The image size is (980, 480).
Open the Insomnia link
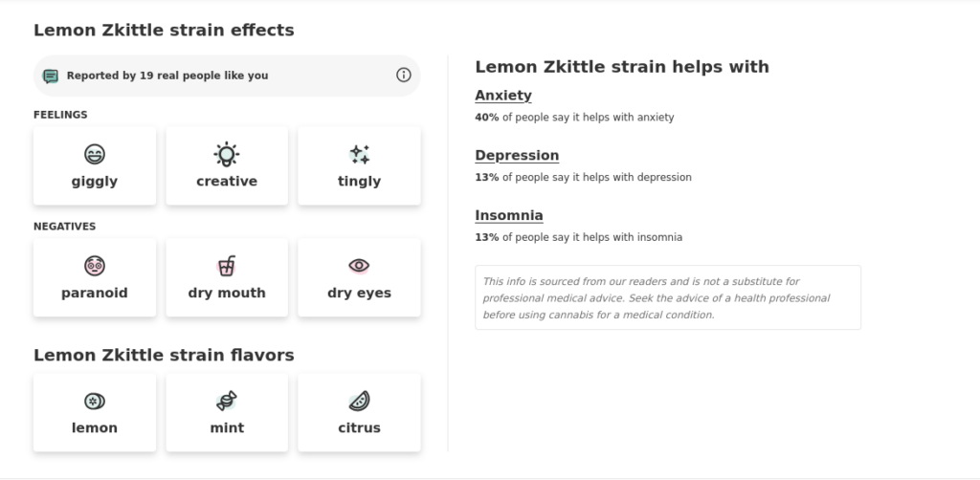(x=509, y=215)
